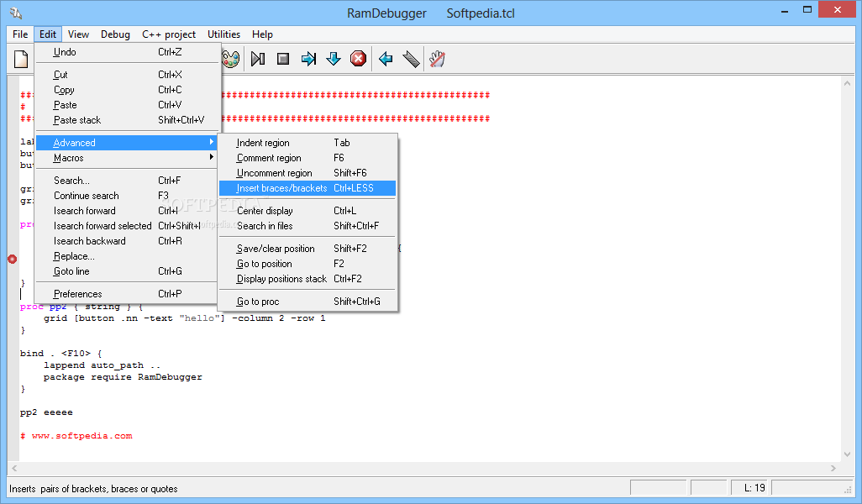
Task: Choose Undo from Edit menu
Action: (x=126, y=52)
